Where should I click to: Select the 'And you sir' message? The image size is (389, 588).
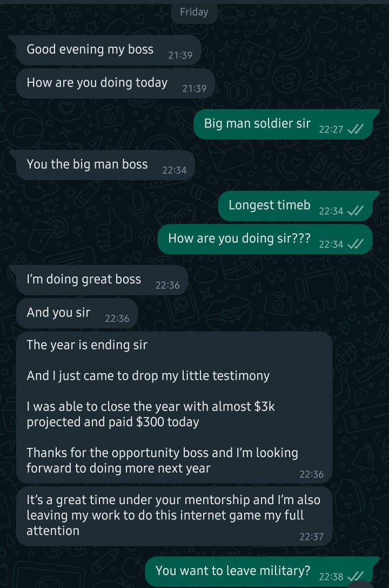[77, 313]
